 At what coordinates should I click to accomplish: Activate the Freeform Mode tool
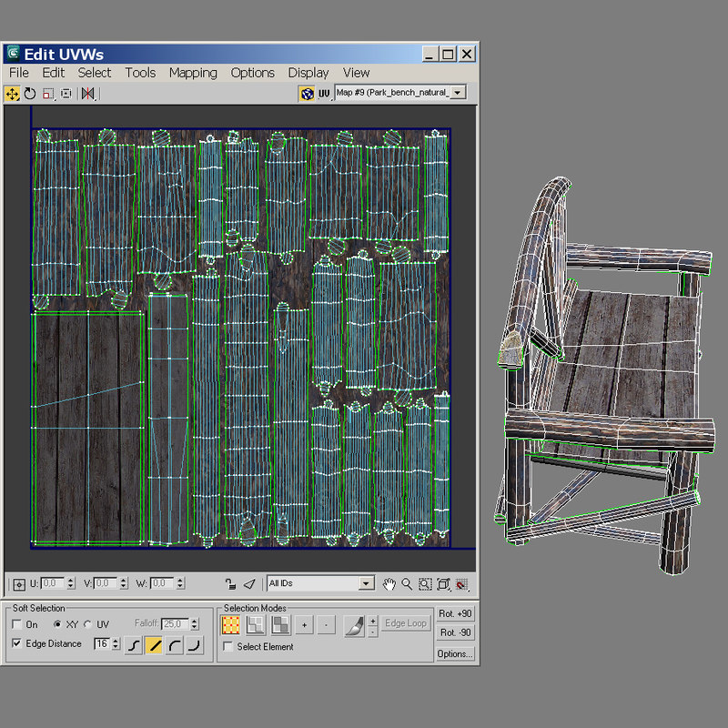click(x=66, y=93)
